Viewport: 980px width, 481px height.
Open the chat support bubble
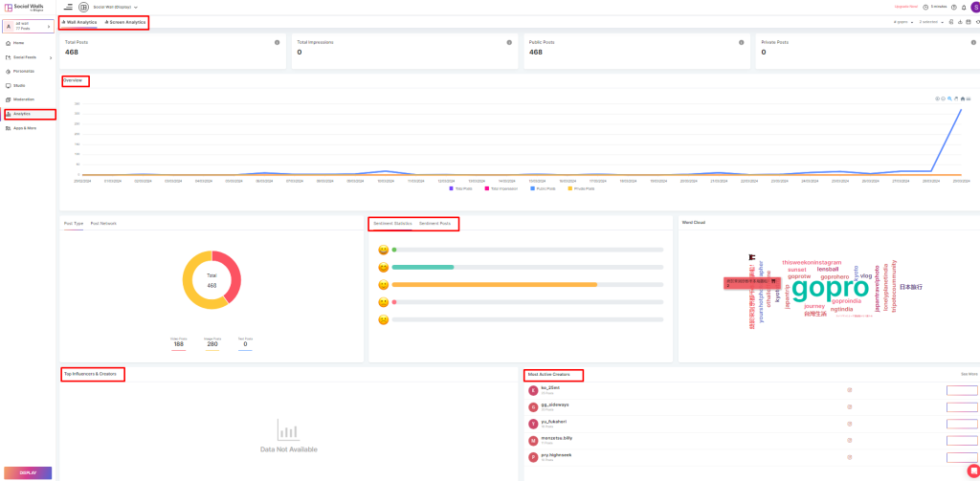point(972,470)
